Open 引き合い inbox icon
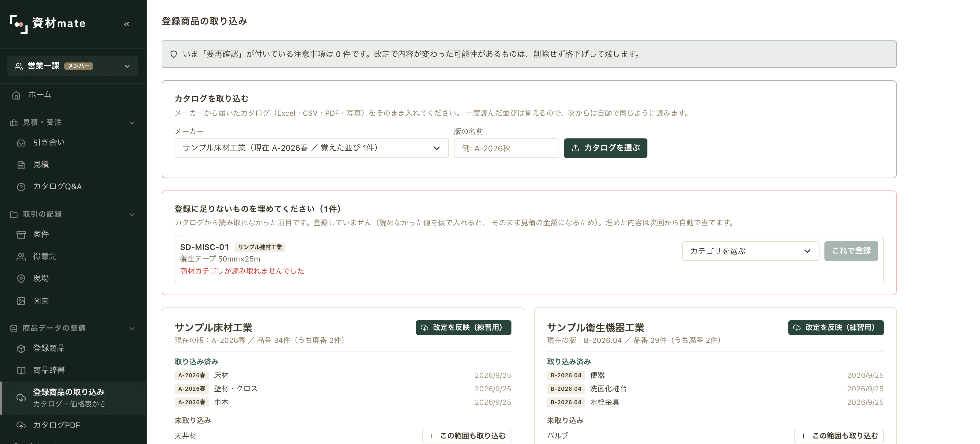980x444 pixels. (x=21, y=143)
